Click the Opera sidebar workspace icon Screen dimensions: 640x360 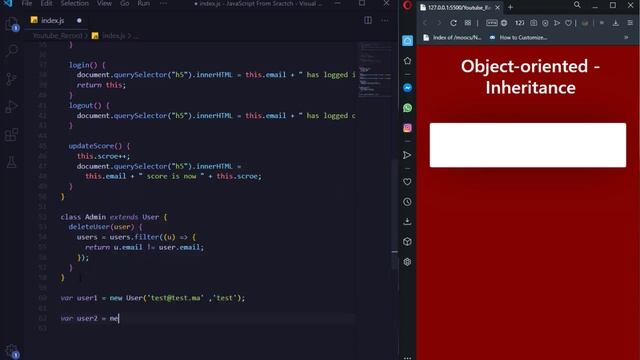(x=407, y=40)
